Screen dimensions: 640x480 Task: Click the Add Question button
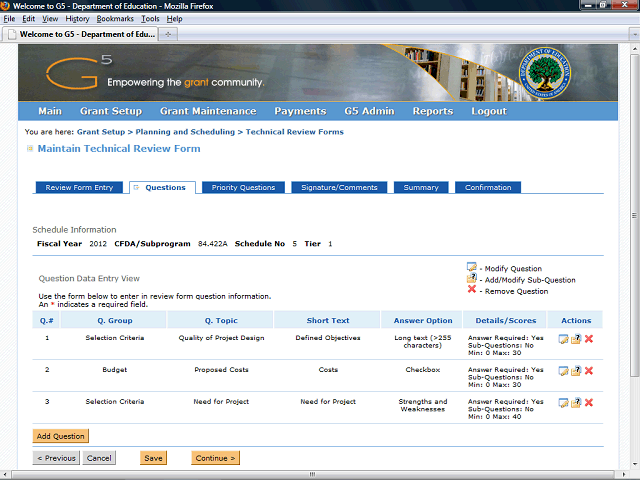60,436
